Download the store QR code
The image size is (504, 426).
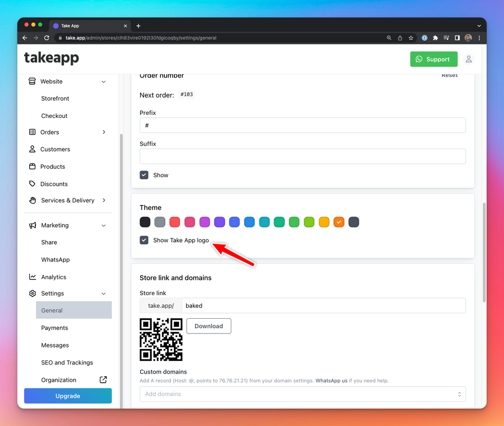tap(209, 326)
